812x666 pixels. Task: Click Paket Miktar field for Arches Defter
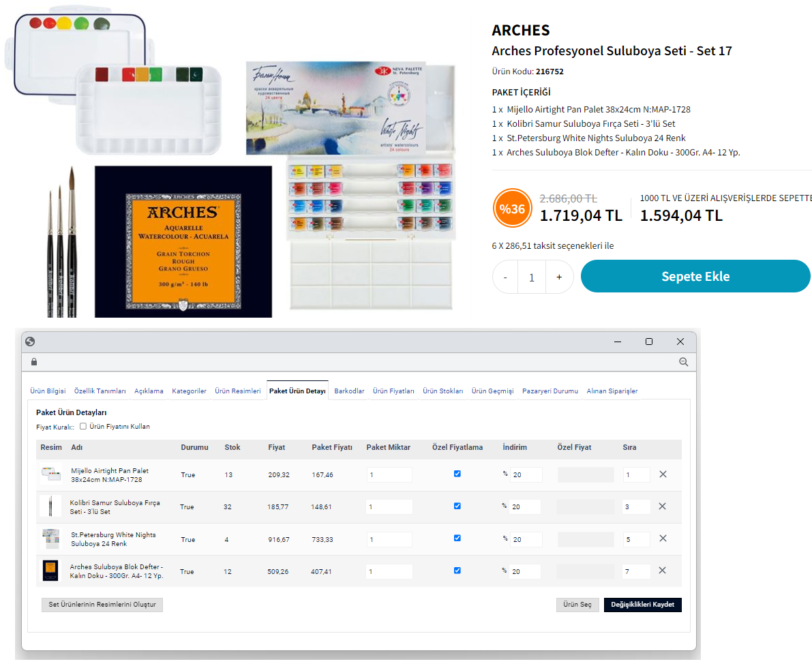tap(389, 571)
